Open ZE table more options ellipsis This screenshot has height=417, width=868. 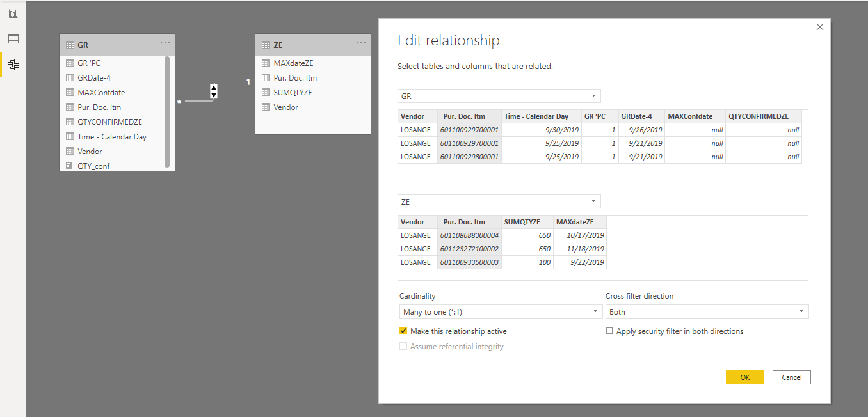[361, 43]
